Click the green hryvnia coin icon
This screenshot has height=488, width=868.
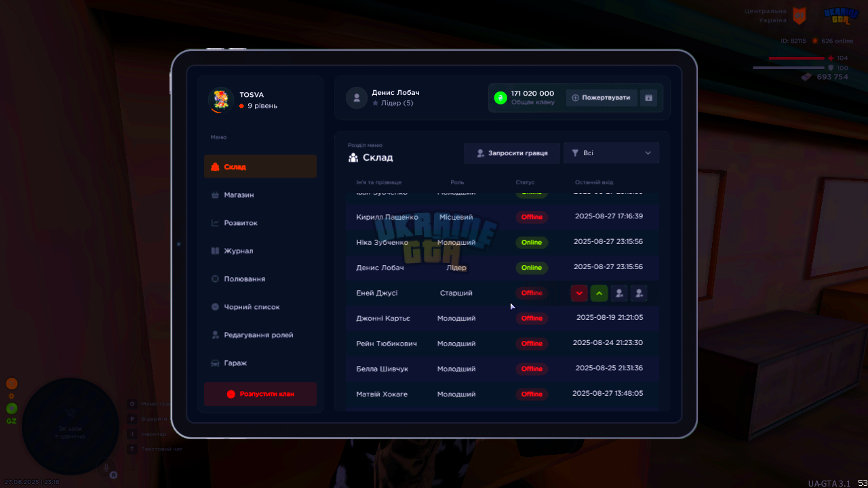coord(500,98)
